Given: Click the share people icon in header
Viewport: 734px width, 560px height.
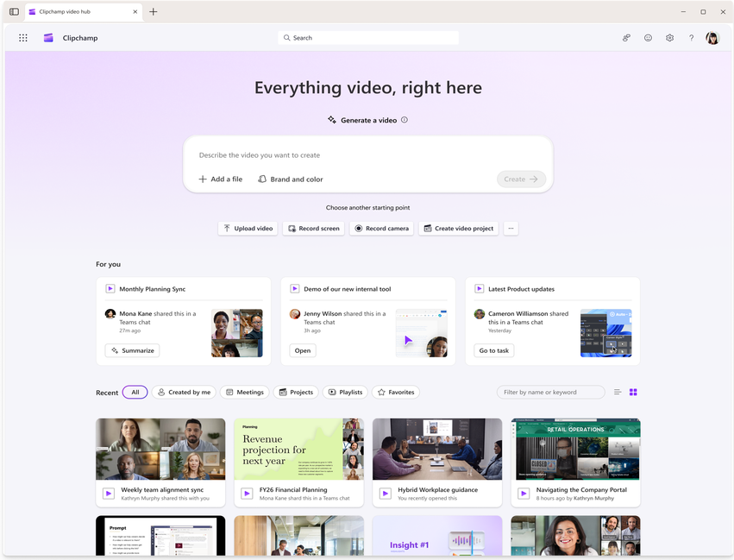Looking at the screenshot, I should point(626,38).
